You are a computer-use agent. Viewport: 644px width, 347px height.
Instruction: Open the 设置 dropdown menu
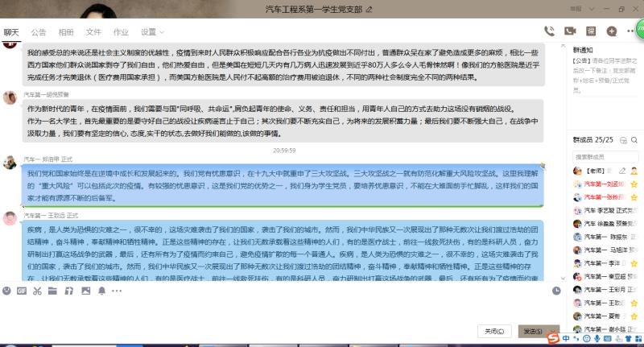(151, 32)
